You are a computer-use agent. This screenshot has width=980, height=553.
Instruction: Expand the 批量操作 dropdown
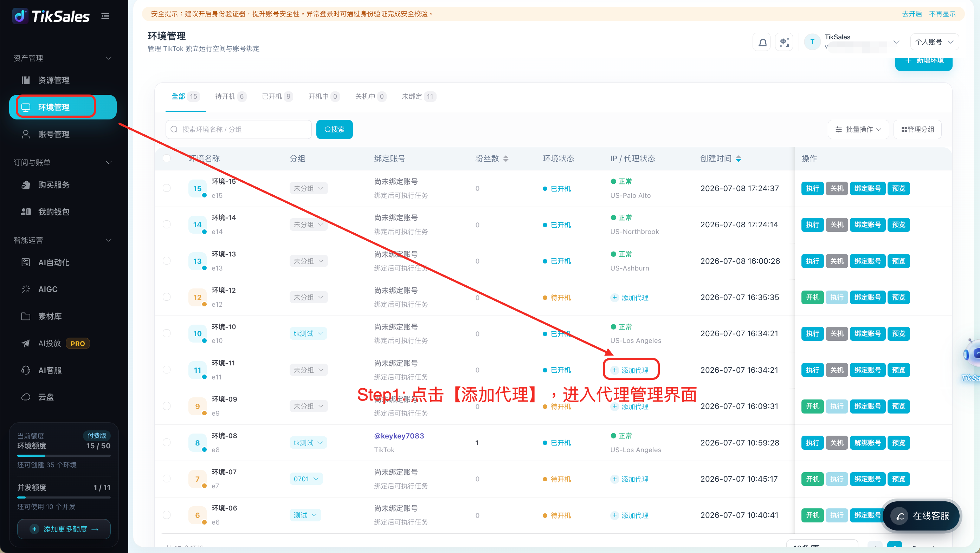point(858,130)
